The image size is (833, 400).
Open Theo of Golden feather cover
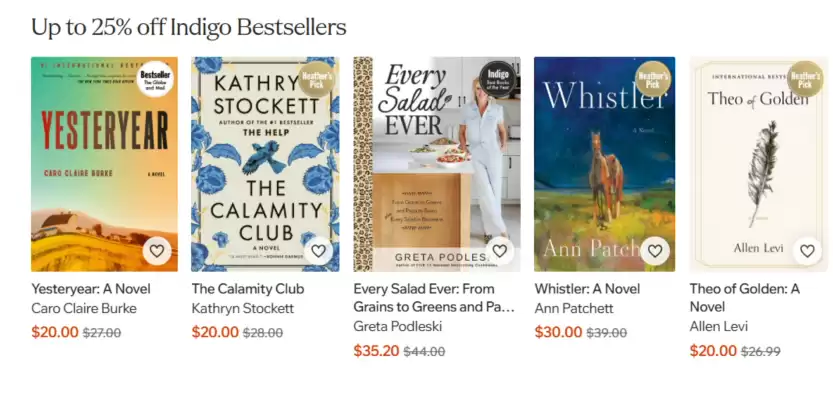click(x=759, y=164)
